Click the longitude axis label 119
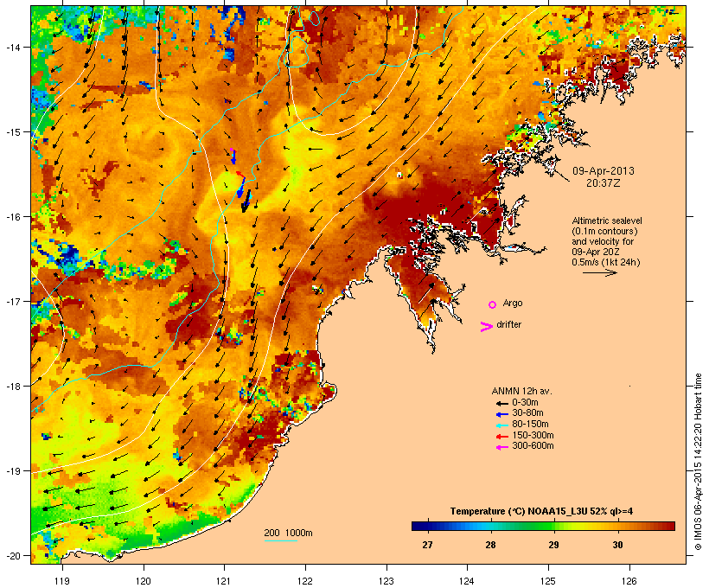Image resolution: width=709 pixels, height=588 pixels. (x=62, y=581)
